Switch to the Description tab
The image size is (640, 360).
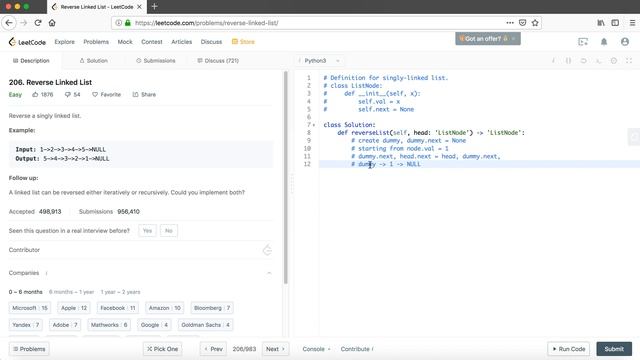[x=31, y=61]
